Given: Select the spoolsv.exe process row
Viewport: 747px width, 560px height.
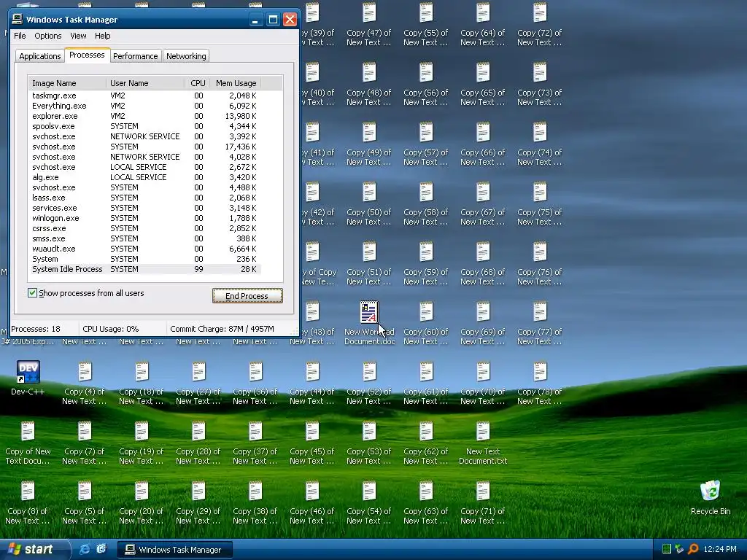Looking at the screenshot, I should 145,126.
